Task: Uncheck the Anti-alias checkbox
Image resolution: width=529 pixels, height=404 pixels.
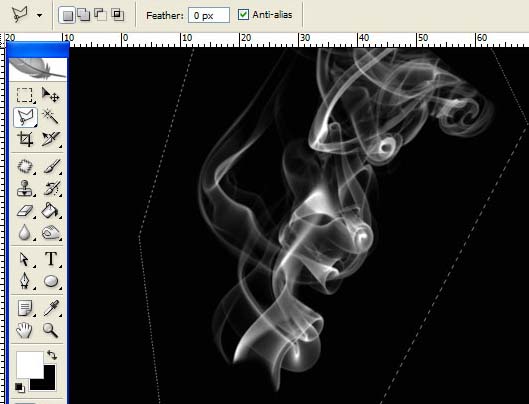Action: pyautogui.click(x=243, y=15)
